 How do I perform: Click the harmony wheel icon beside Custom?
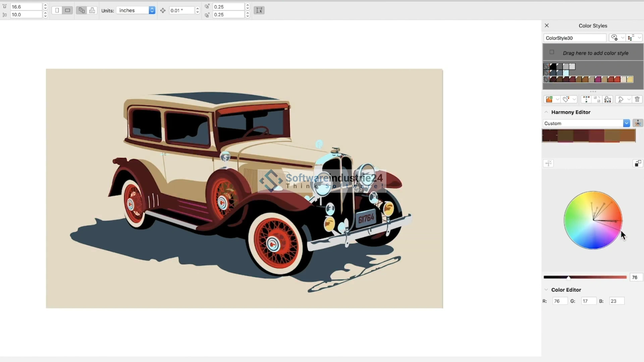pyautogui.click(x=638, y=123)
